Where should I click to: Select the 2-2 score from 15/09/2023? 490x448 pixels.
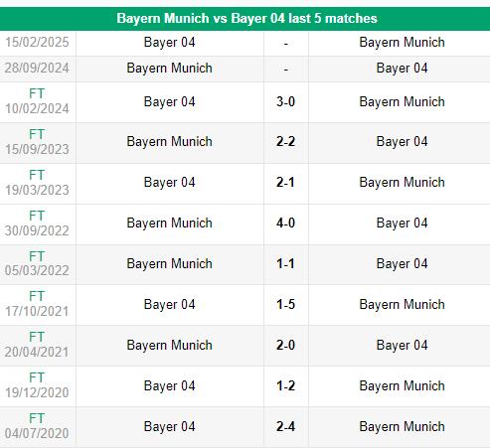click(285, 142)
